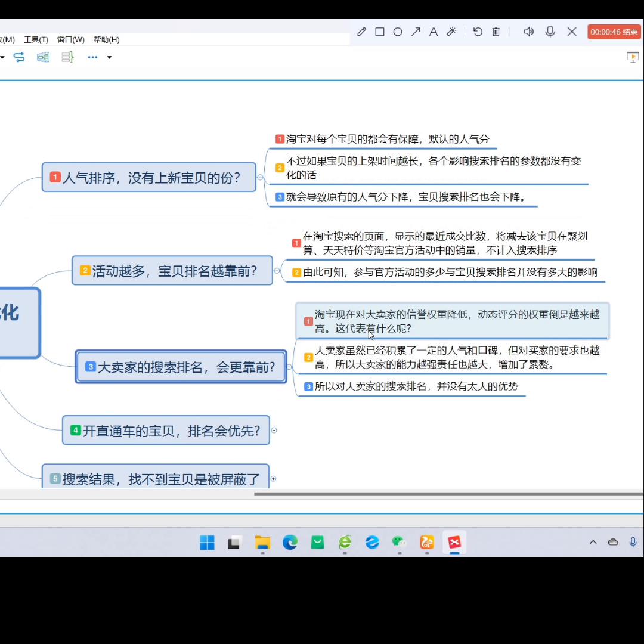Mute the speaker audio
Image resolution: width=644 pixels, height=644 pixels.
(528, 32)
